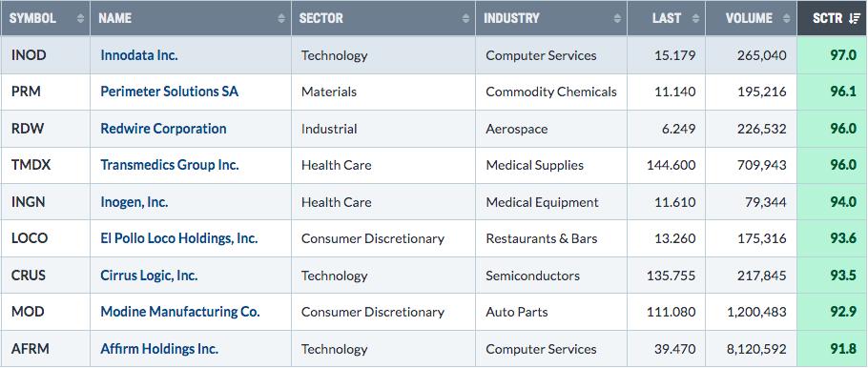Click the Inogen, Inc. link

click(x=134, y=202)
